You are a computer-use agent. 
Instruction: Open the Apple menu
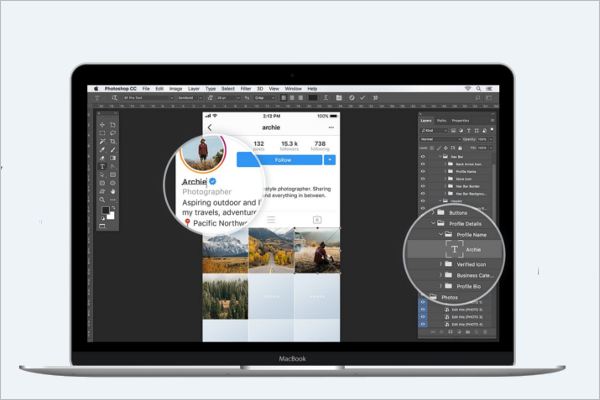click(96, 88)
